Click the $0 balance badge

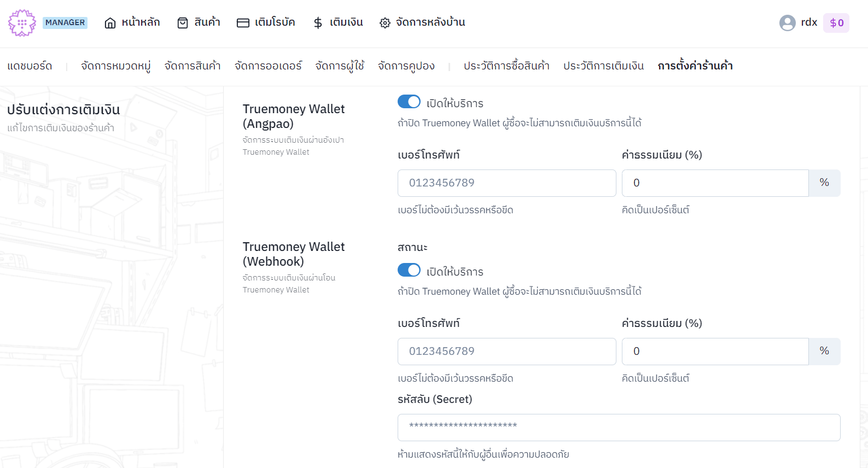836,22
